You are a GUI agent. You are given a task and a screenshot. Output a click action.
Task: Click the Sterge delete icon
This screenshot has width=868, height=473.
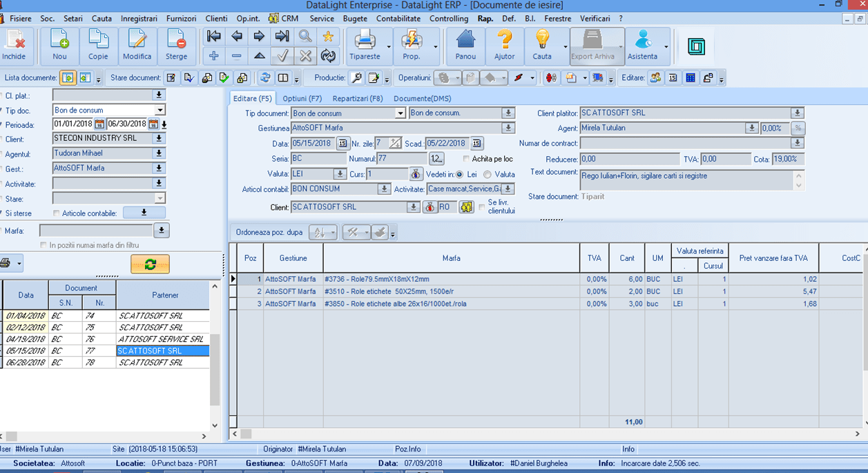(x=176, y=45)
